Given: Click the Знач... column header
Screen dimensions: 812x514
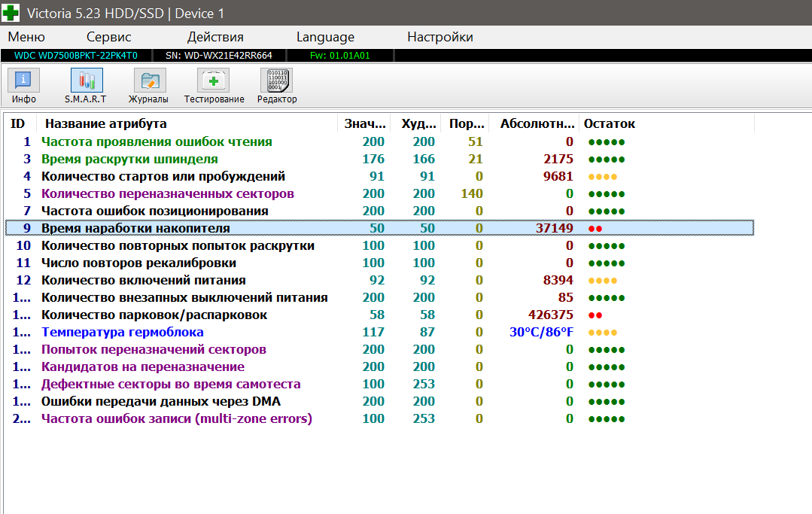Looking at the screenshot, I should click(364, 123).
